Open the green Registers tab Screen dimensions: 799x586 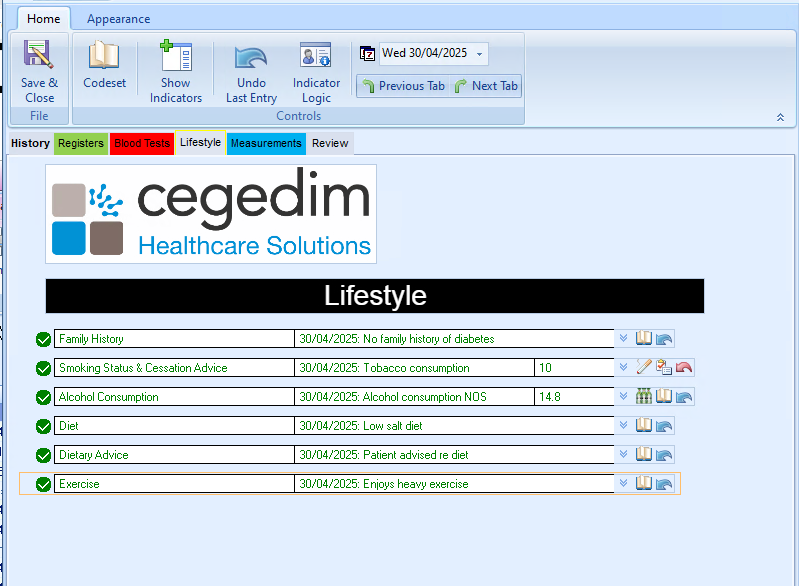pos(81,143)
